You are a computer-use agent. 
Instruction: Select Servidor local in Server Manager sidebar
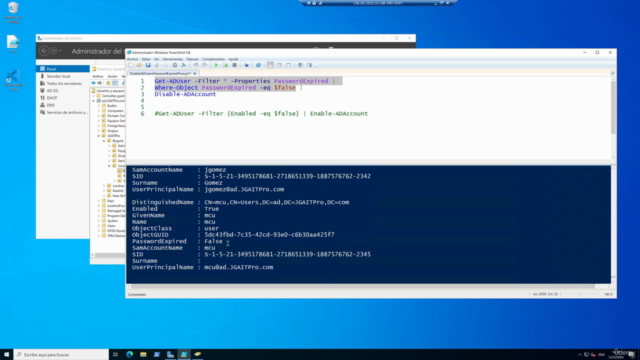tap(63, 76)
